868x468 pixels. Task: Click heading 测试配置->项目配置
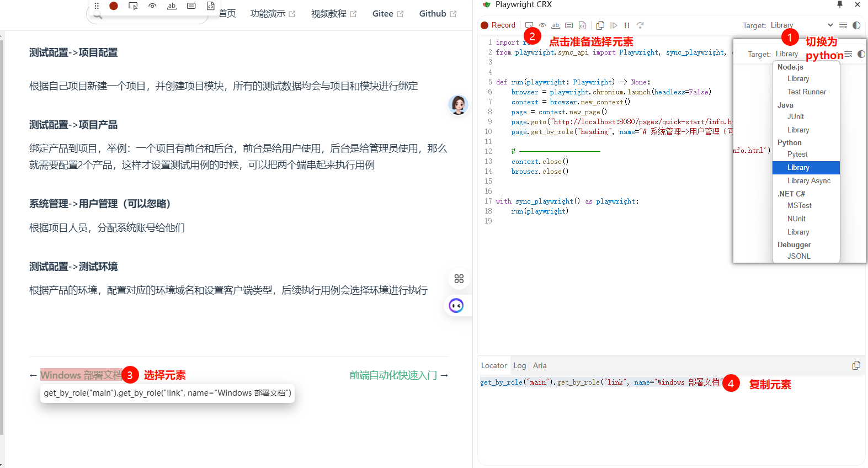tap(73, 52)
